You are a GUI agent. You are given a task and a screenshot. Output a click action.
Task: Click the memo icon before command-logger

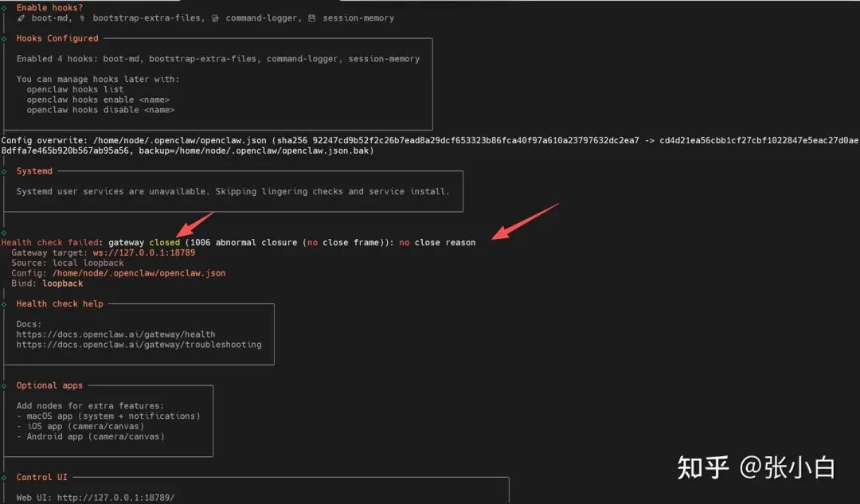(x=215, y=18)
